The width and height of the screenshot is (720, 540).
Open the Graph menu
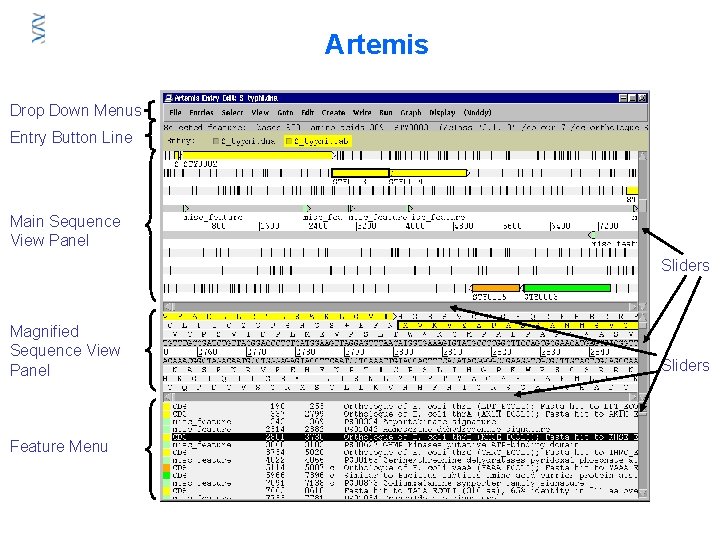[x=411, y=112]
